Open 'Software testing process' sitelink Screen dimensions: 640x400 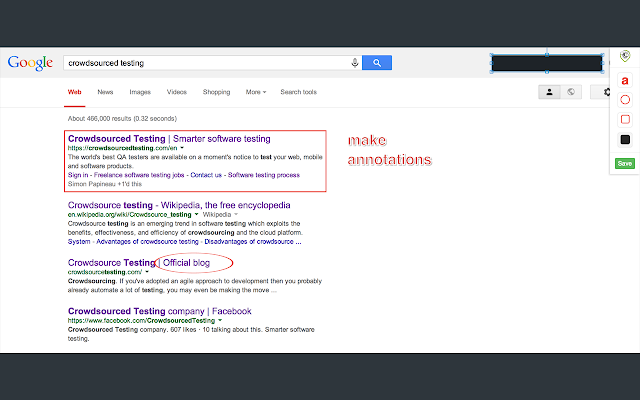click(x=264, y=175)
